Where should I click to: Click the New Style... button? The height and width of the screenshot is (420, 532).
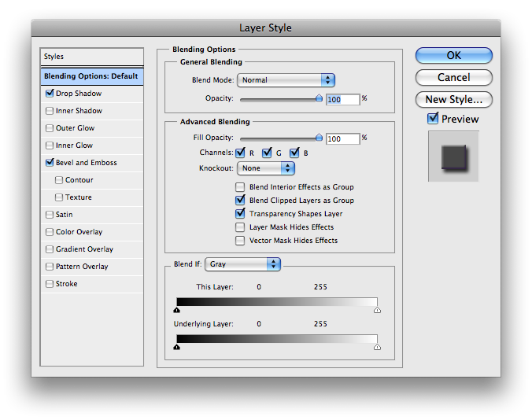pos(453,100)
